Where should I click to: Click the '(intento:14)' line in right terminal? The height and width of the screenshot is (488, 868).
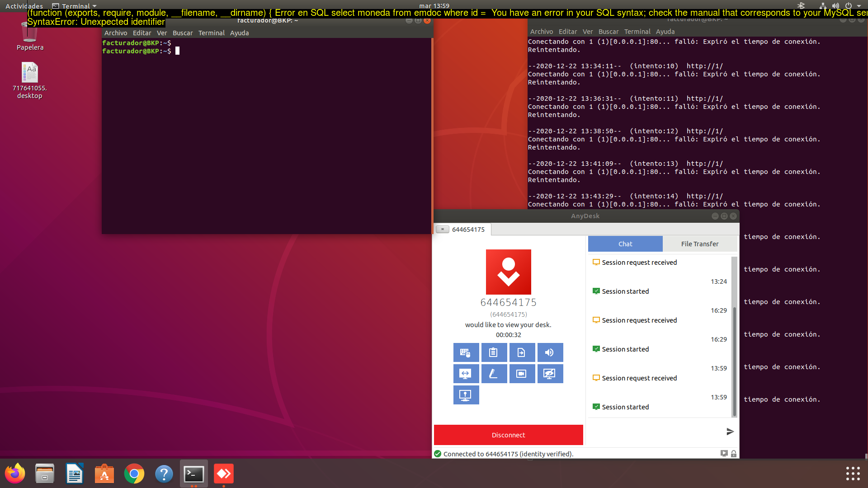pos(625,196)
